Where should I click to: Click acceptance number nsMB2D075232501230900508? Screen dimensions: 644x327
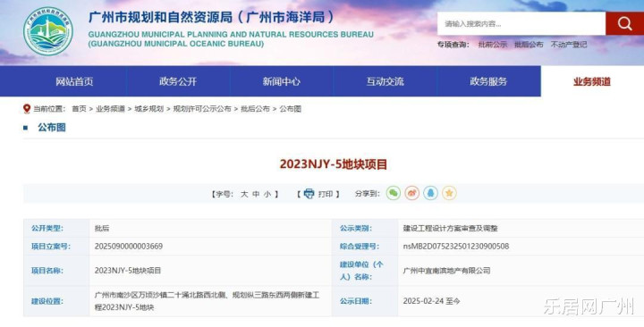click(456, 247)
